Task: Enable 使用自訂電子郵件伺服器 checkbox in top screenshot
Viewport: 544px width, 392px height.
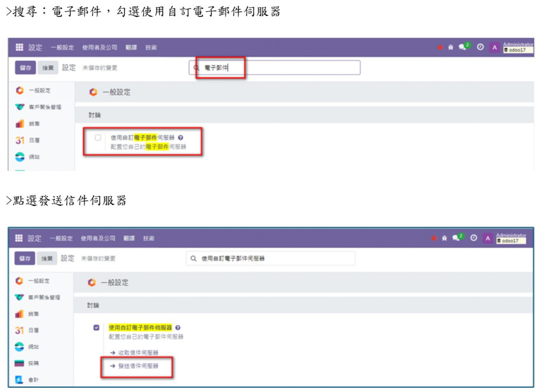Action: [98, 138]
